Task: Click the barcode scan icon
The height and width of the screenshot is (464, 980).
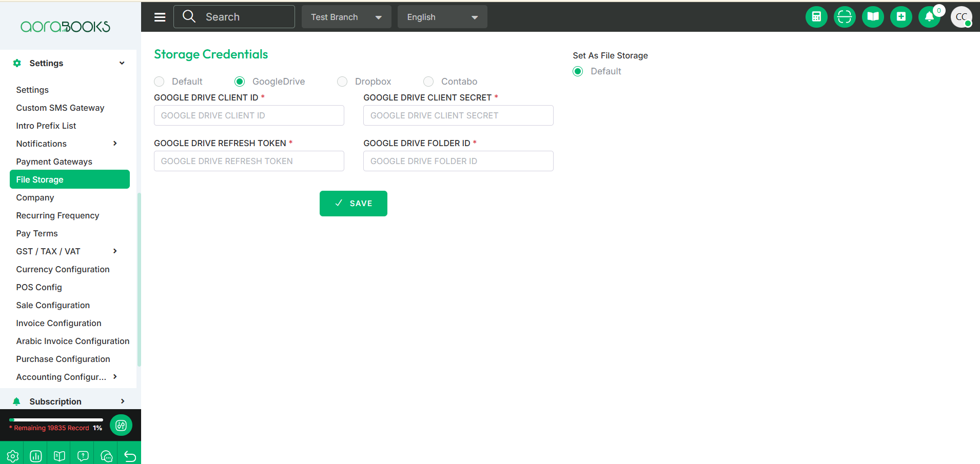Action: (845, 17)
